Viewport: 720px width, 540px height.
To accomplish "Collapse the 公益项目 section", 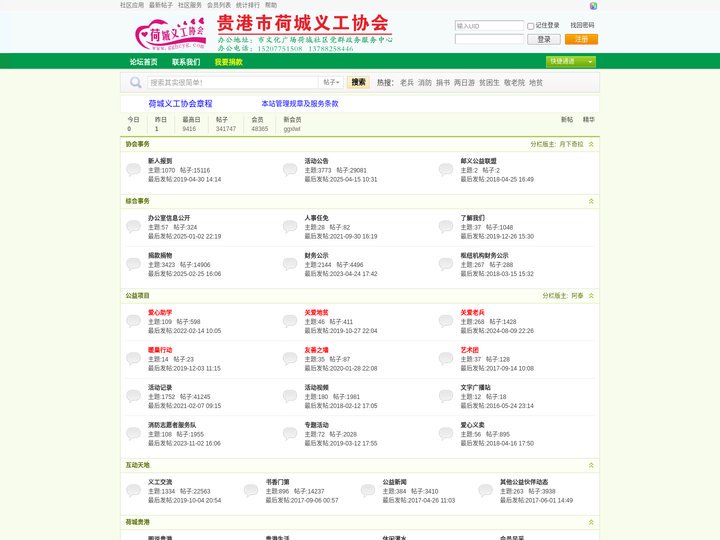I will coord(591,296).
